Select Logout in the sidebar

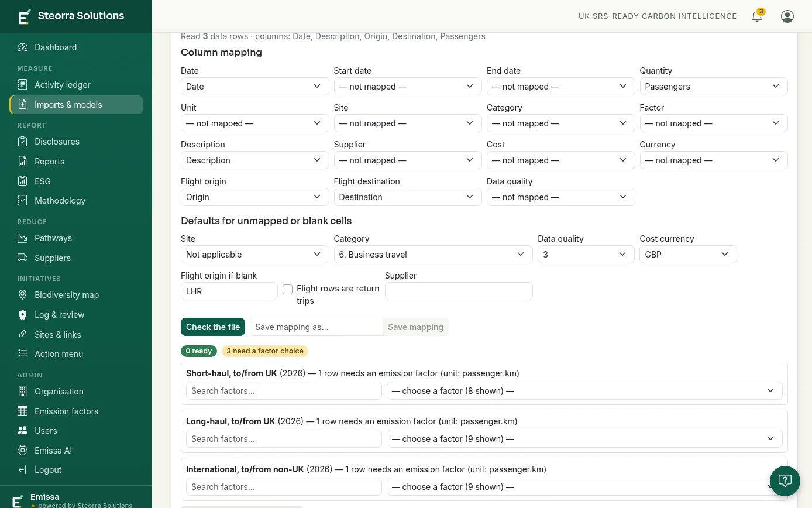[x=48, y=470]
